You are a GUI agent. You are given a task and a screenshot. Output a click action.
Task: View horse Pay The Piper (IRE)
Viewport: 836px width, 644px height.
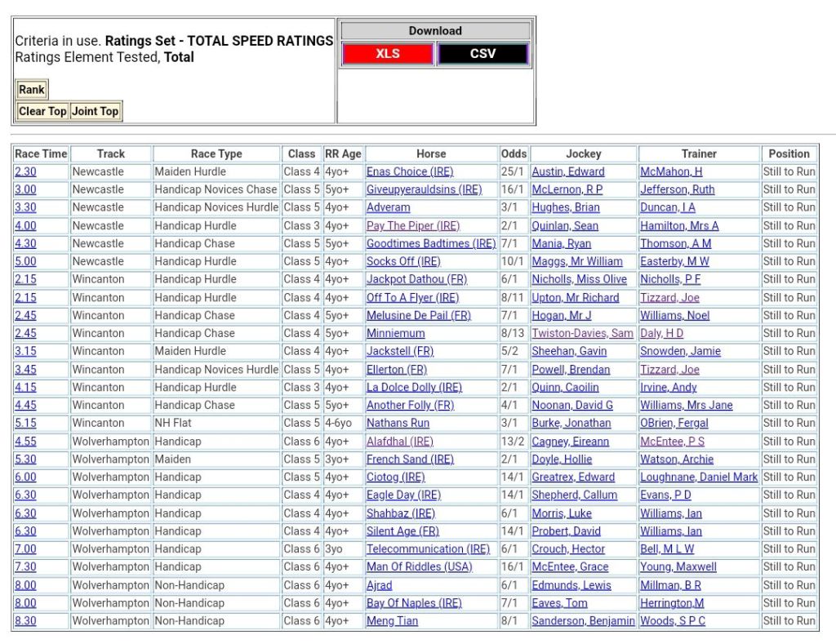click(x=412, y=225)
